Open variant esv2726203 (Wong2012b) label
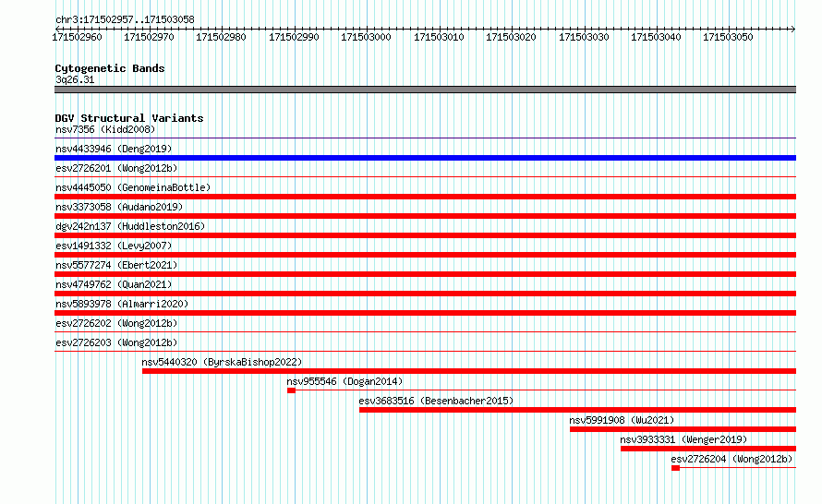 click(x=116, y=342)
